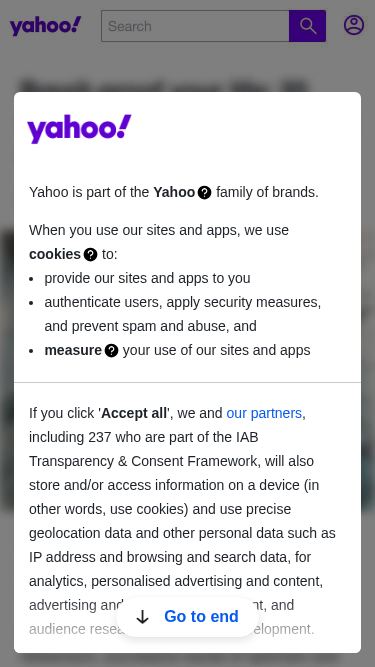Click 'provide our sites and apps to you' bullet
The height and width of the screenshot is (667, 375).
[148, 278]
